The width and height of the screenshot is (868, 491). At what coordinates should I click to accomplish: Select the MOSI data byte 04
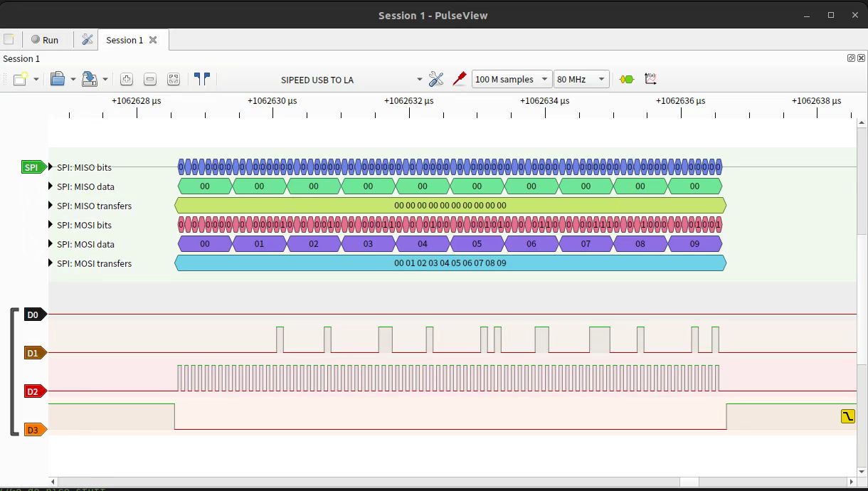(x=423, y=244)
